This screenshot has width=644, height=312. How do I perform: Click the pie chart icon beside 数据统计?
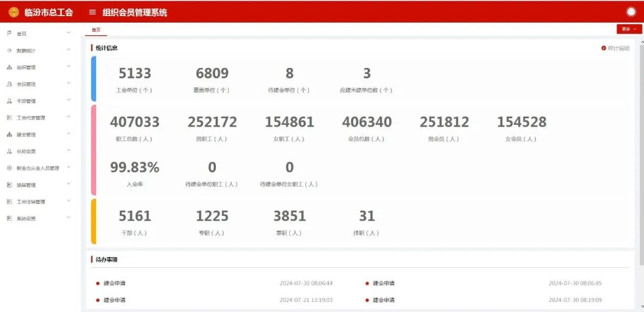10,50
